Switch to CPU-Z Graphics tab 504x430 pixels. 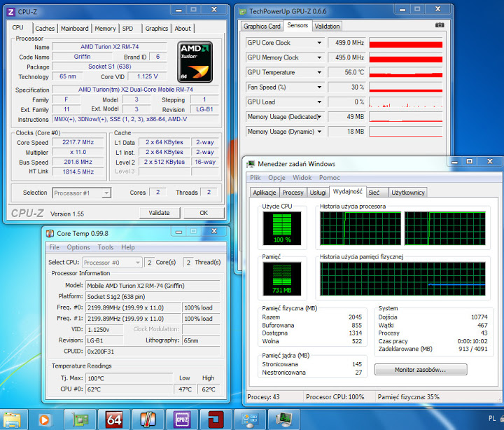[157, 29]
